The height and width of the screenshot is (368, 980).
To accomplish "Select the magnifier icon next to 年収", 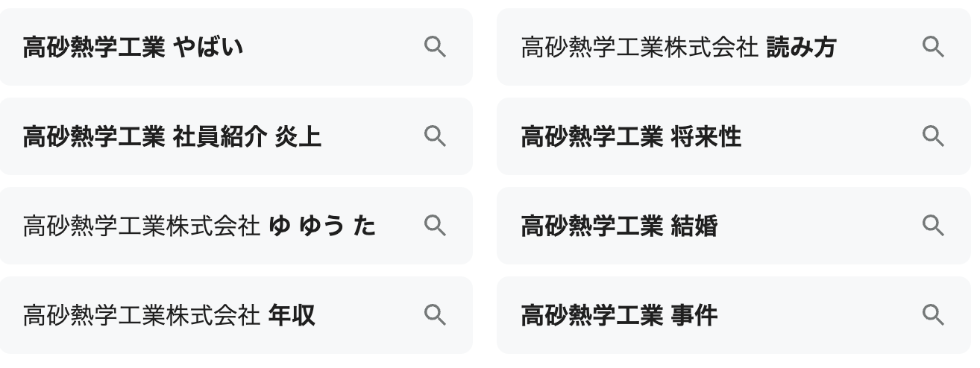I will click(x=435, y=315).
